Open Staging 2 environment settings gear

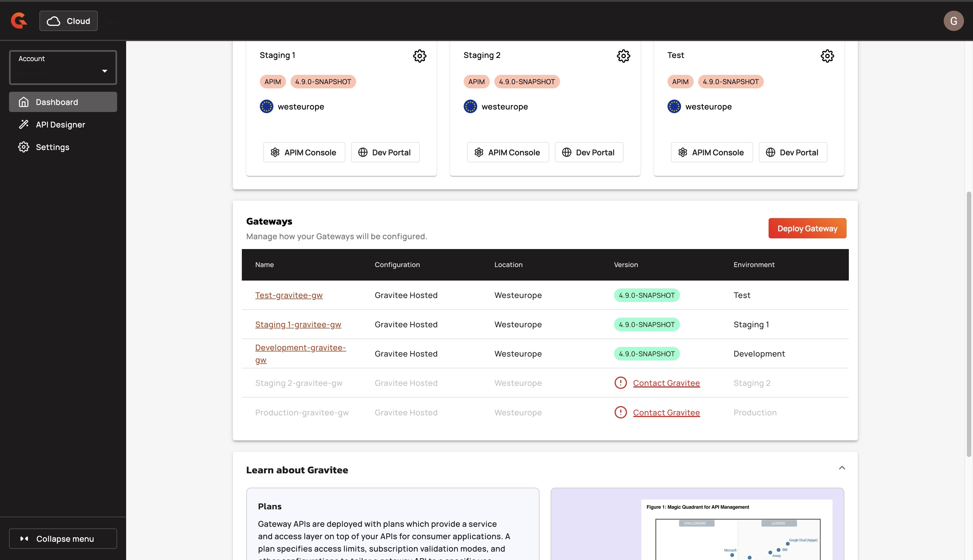623,56
